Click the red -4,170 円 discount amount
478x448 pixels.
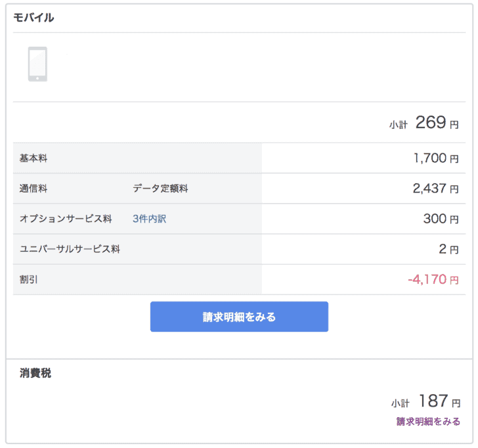click(433, 279)
